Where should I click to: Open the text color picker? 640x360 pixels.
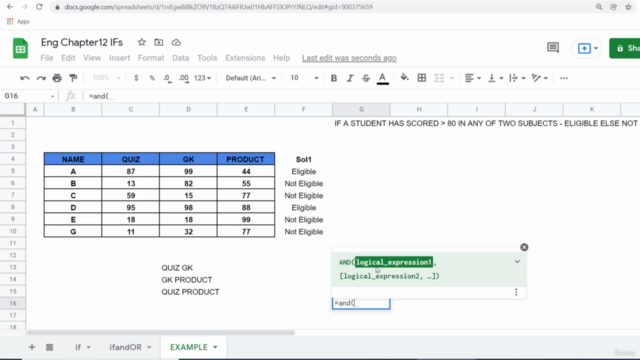point(382,78)
